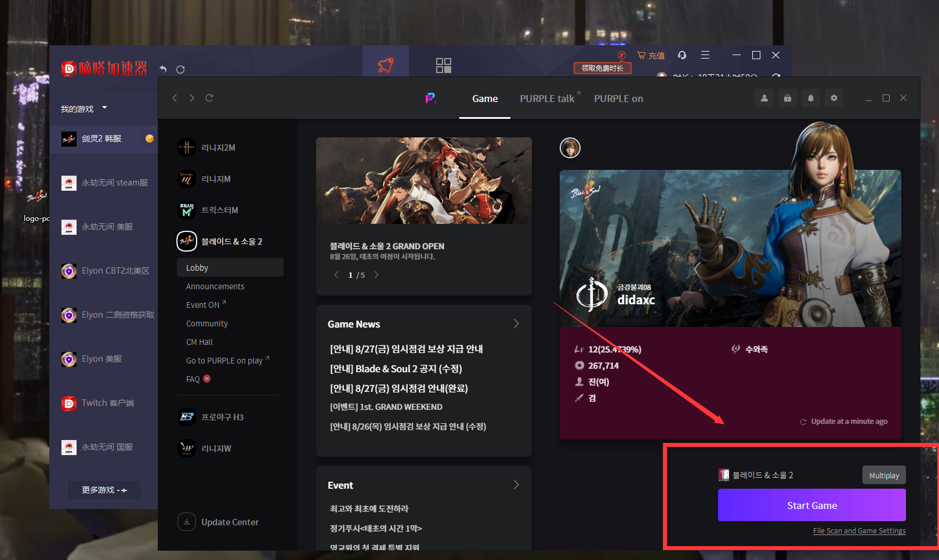Select 永劫无间 steam服 game entry

click(103, 183)
